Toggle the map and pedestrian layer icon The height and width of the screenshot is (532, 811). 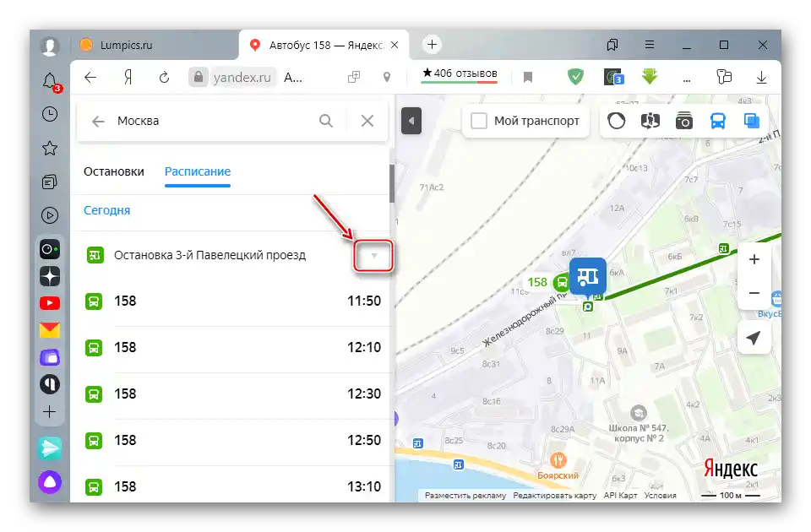click(650, 121)
